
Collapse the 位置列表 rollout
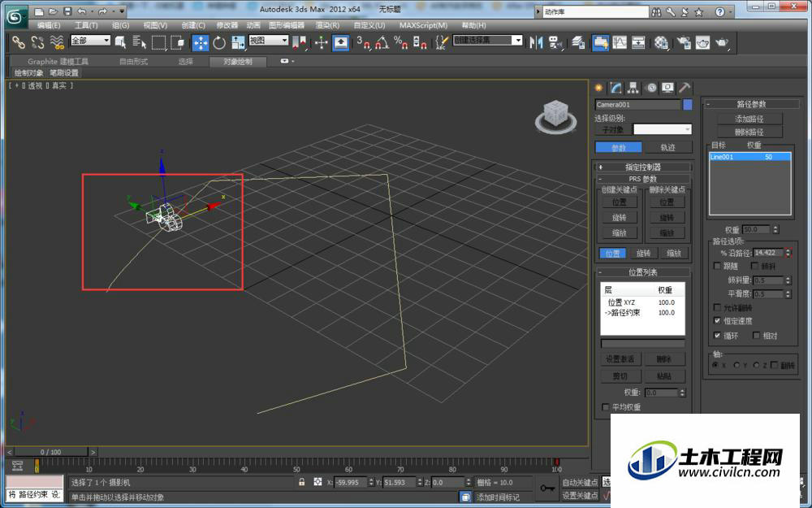(x=642, y=272)
